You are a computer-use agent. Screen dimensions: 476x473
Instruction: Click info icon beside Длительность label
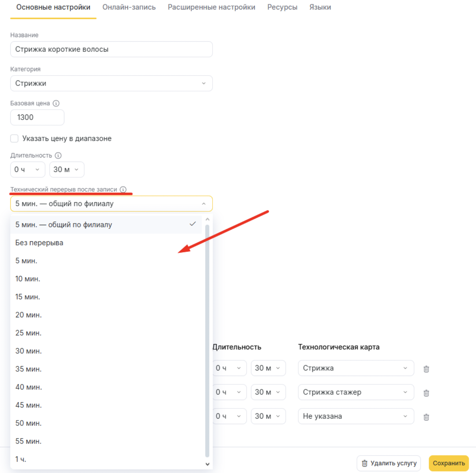click(x=58, y=155)
